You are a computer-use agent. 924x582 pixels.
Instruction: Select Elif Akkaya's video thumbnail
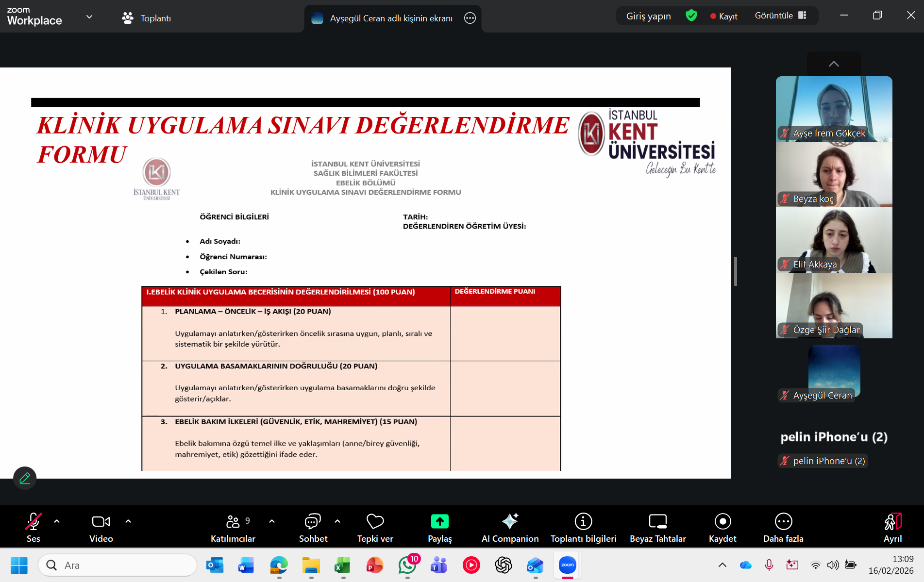tap(834, 240)
